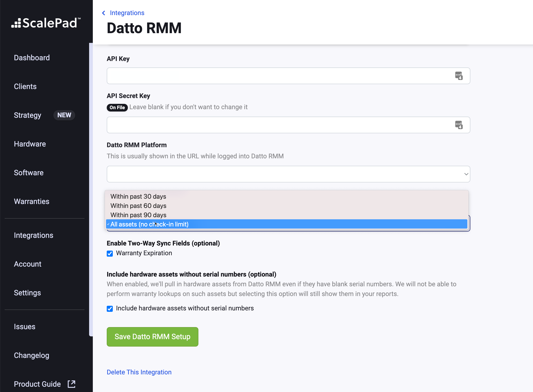Screen dimensions: 533x392
Task: Open the Issues page
Action: 24,326
